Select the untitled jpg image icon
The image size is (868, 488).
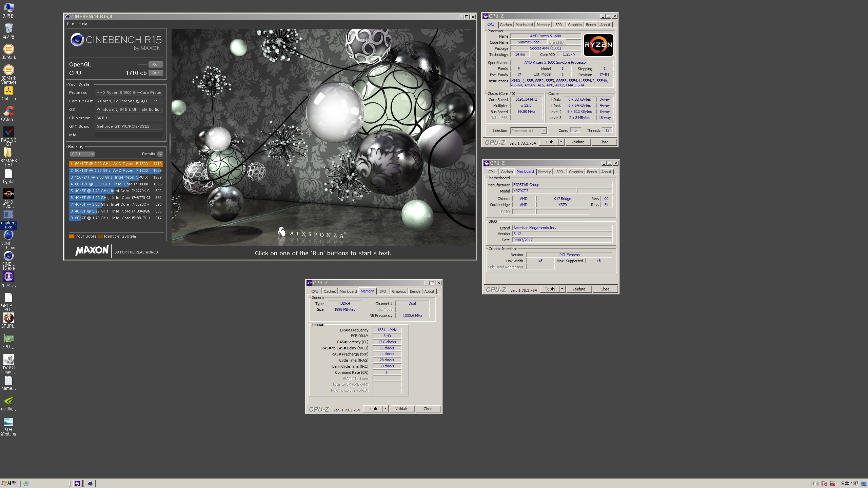tap(8, 426)
